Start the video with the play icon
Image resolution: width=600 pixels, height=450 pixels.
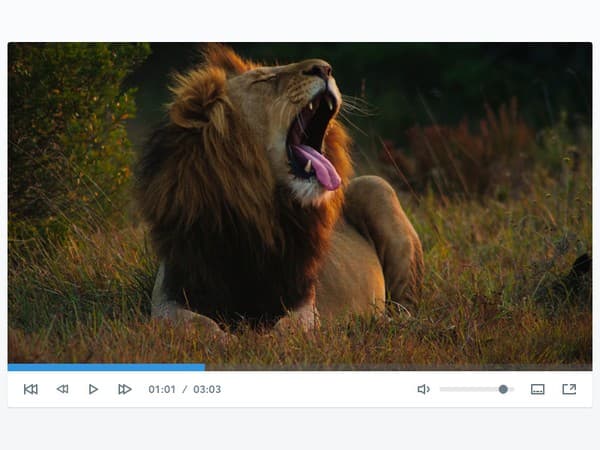click(93, 389)
